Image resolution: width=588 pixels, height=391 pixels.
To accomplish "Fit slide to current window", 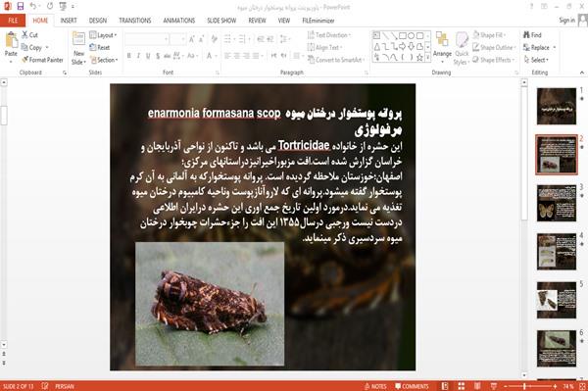I will click(583, 386).
